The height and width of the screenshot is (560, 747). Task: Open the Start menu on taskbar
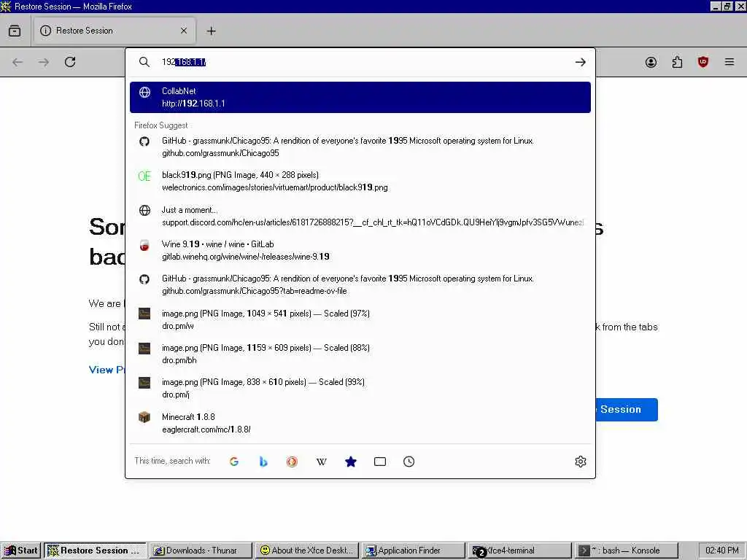21,551
